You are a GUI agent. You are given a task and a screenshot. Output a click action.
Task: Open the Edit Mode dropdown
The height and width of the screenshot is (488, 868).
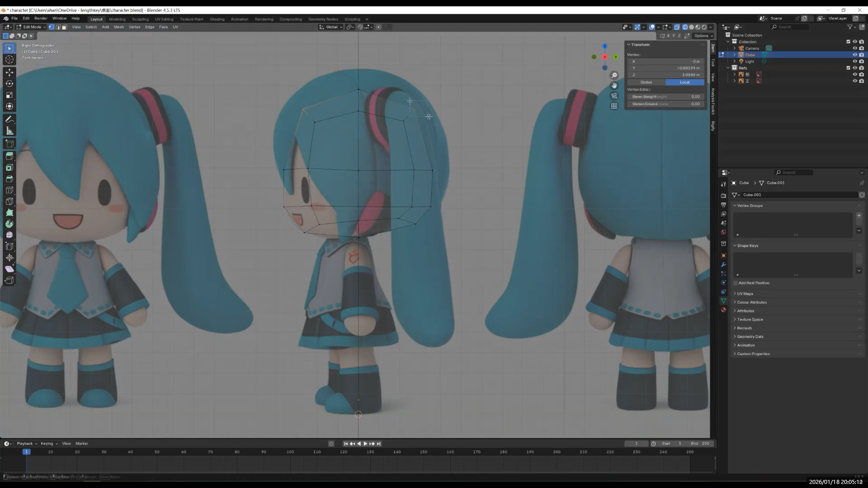31,27
